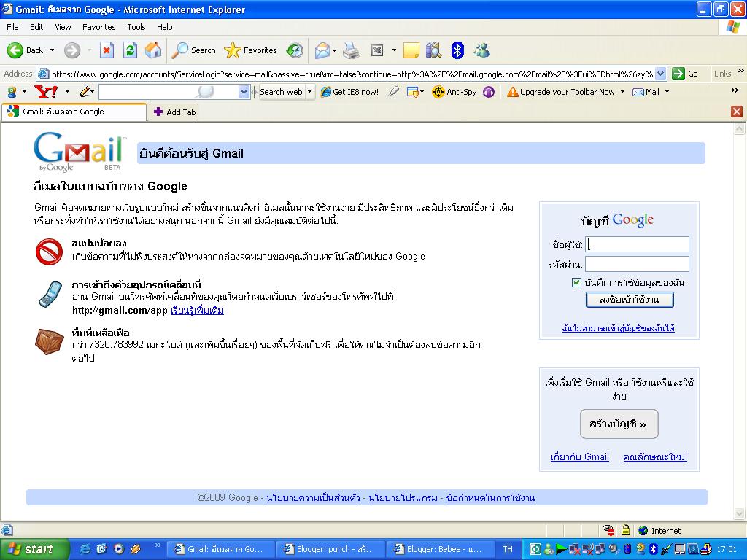Click the Forward navigation arrow
747x560 pixels.
72,50
